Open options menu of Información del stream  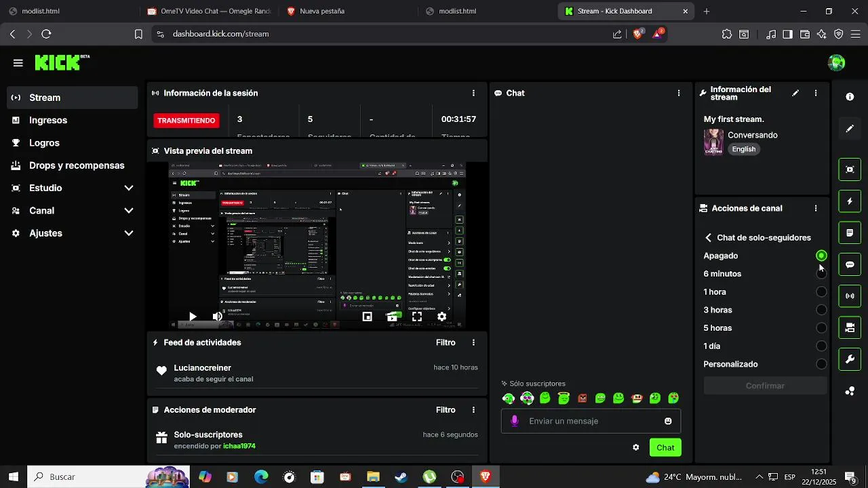coord(816,93)
